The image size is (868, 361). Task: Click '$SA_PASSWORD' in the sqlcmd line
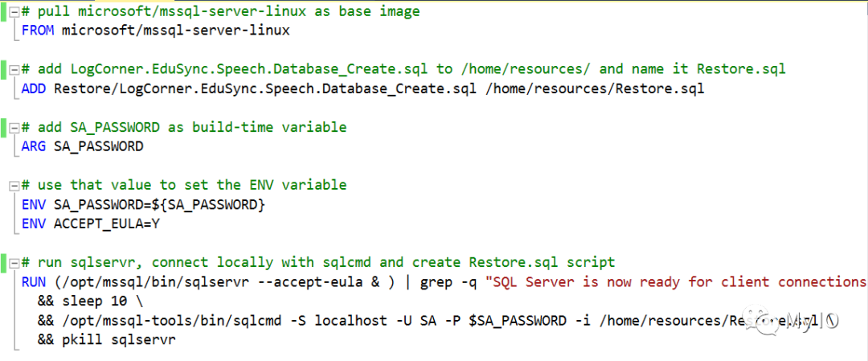pyautogui.click(x=518, y=321)
